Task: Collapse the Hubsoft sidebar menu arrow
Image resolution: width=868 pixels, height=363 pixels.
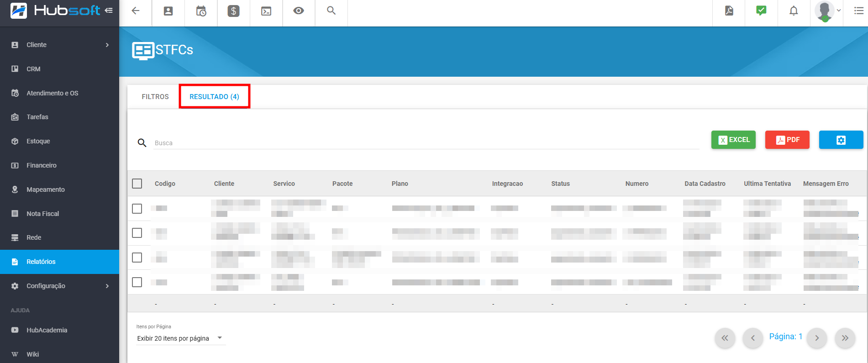Action: 109,10
